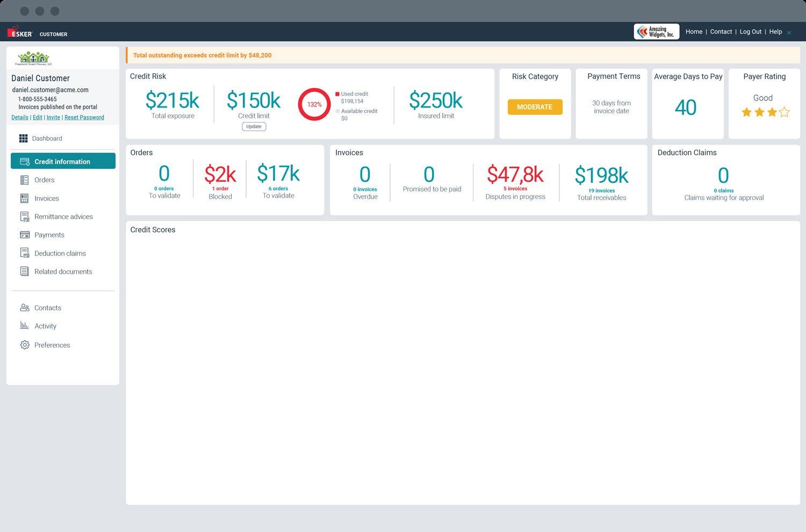This screenshot has width=806, height=532.
Task: Click the Reset Password link
Action: [84, 117]
